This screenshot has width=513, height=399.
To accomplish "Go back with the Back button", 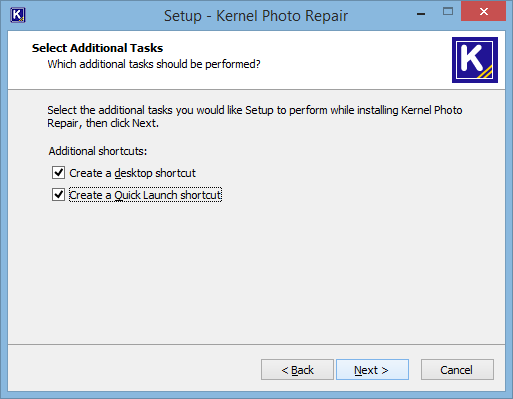I will (297, 370).
